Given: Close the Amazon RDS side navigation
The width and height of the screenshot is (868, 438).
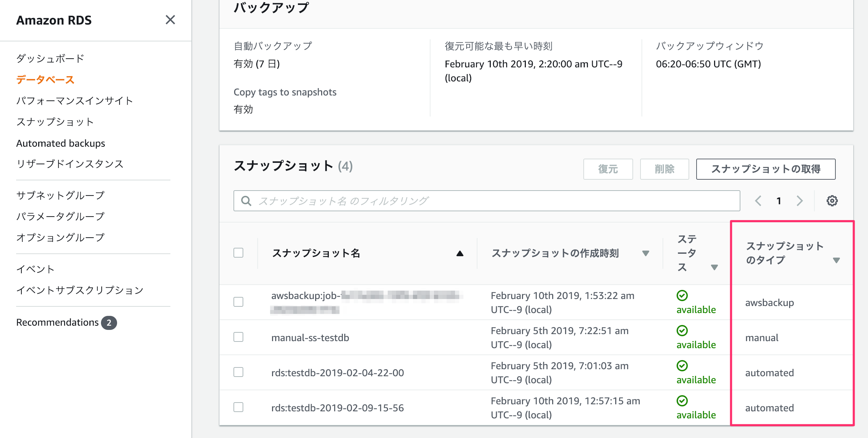Looking at the screenshot, I should click(171, 20).
